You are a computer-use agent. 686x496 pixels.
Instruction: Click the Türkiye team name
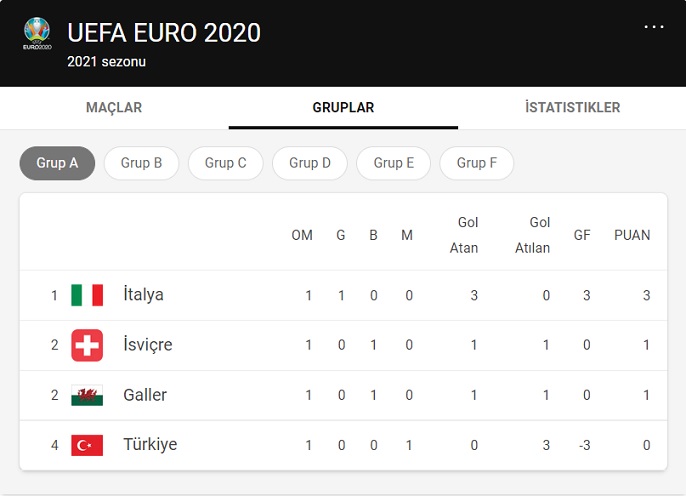pos(150,445)
